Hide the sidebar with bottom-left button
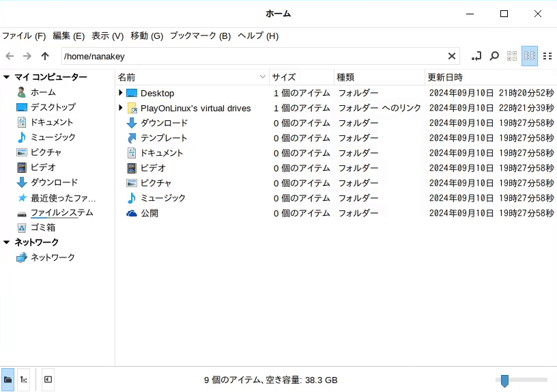This screenshot has height=392, width=557. (x=48, y=380)
